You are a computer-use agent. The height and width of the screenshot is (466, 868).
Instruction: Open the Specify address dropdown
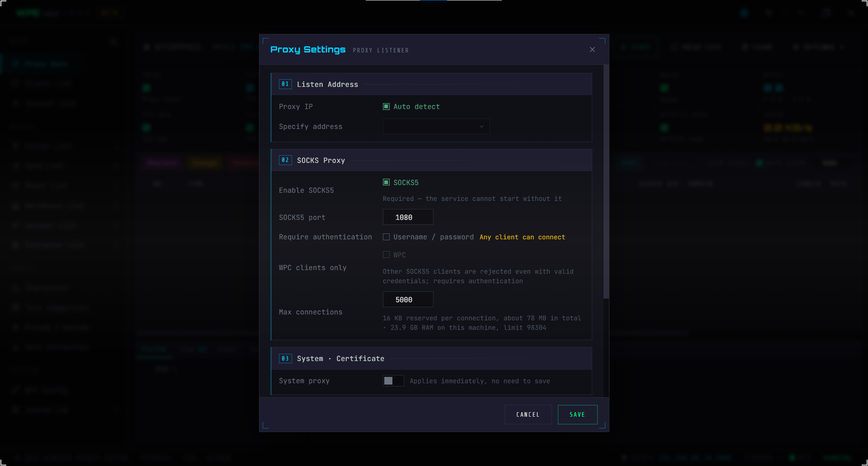pos(436,127)
